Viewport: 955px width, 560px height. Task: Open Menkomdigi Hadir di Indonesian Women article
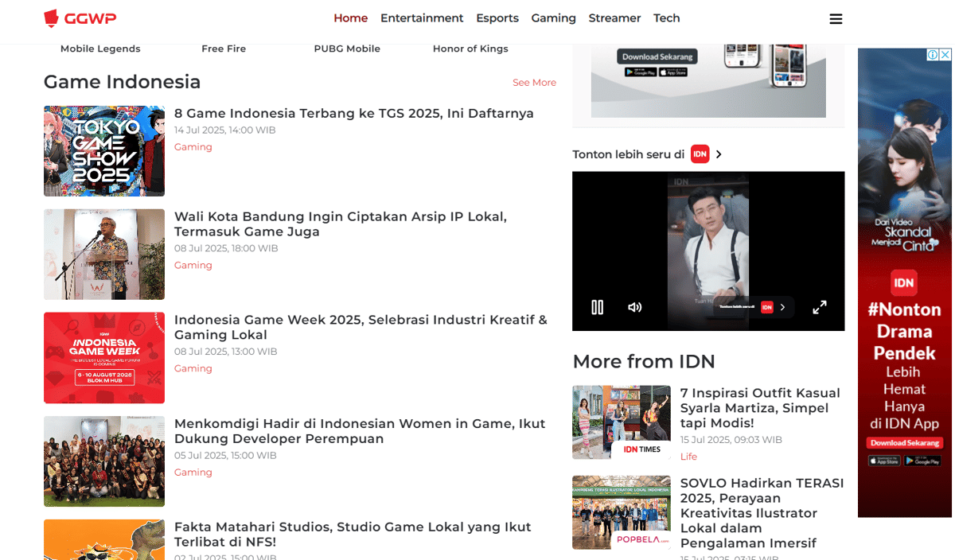[360, 431]
